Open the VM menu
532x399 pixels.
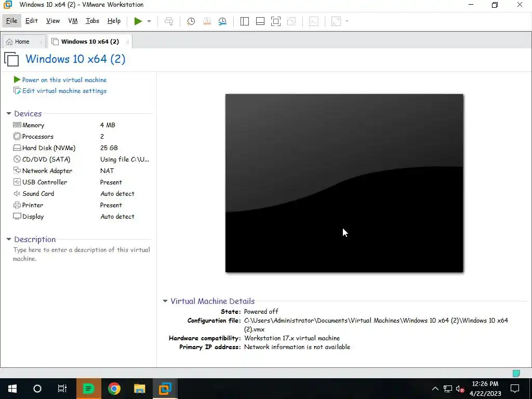(73, 21)
